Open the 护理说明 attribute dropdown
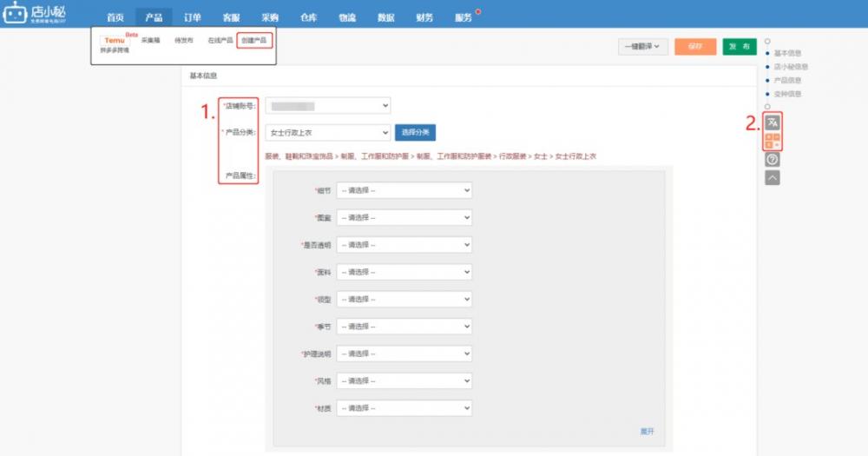Screen dimensions: 868x456 click(x=404, y=354)
